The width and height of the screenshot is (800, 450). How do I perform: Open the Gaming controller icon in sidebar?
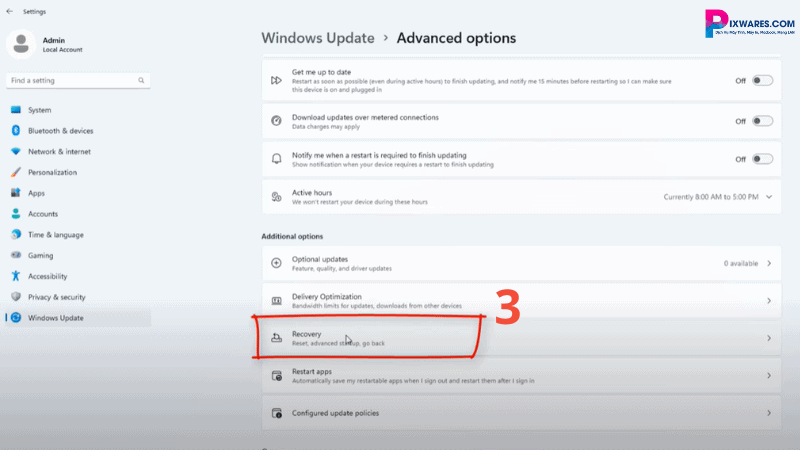tap(16, 255)
